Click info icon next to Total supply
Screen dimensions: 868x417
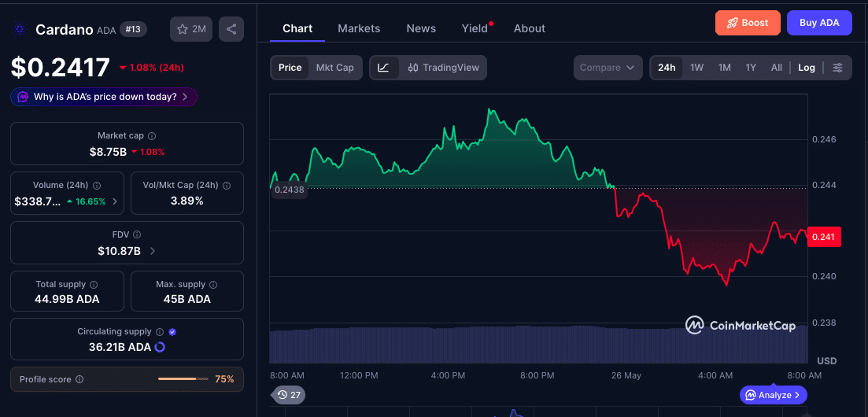(94, 285)
